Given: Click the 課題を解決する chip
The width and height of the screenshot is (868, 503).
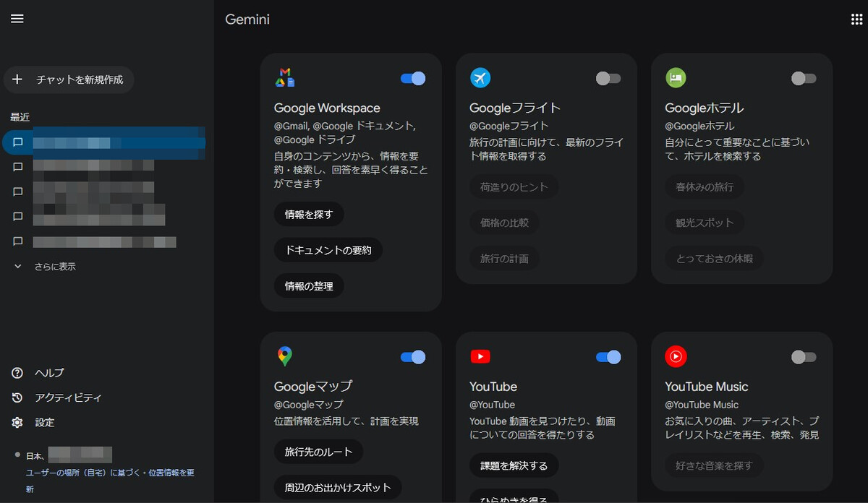Looking at the screenshot, I should (x=514, y=465).
